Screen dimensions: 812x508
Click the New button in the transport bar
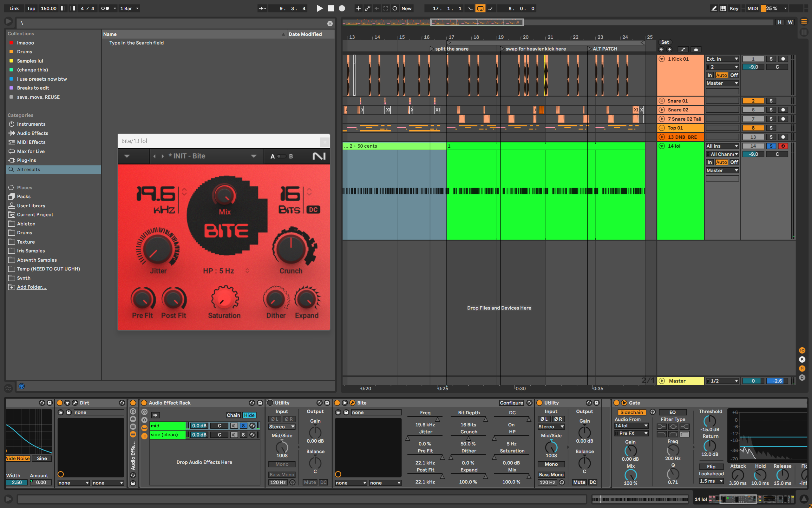tap(406, 8)
